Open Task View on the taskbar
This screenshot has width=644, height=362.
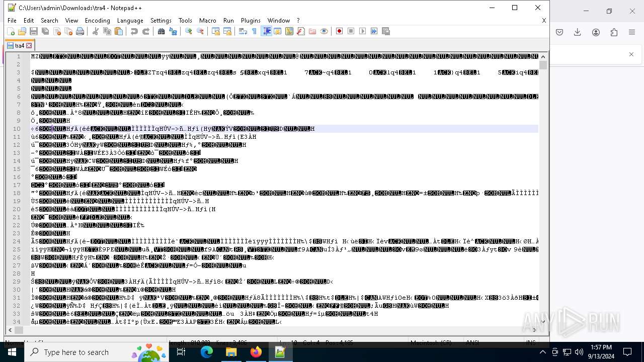(x=181, y=352)
